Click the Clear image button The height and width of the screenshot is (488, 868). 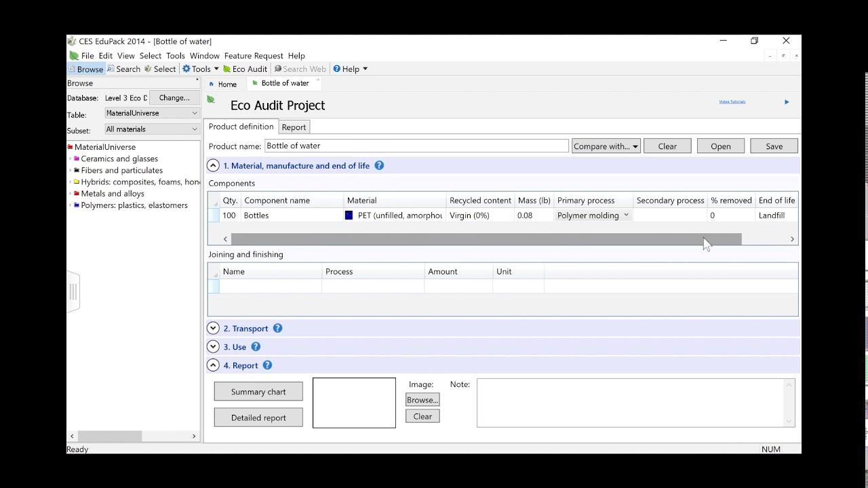422,416
